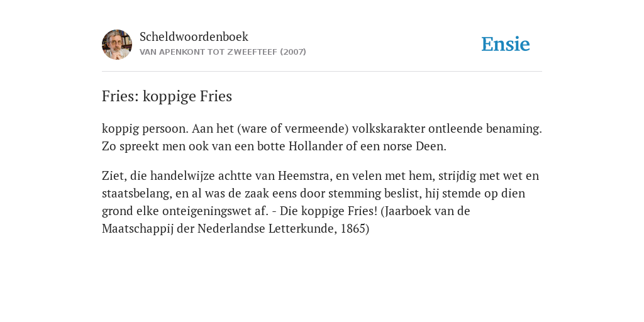Click the horizontal divider below the header
644x322 pixels.
point(322,72)
